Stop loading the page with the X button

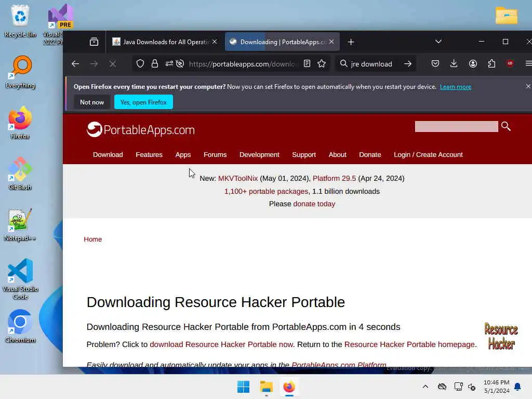pyautogui.click(x=113, y=64)
